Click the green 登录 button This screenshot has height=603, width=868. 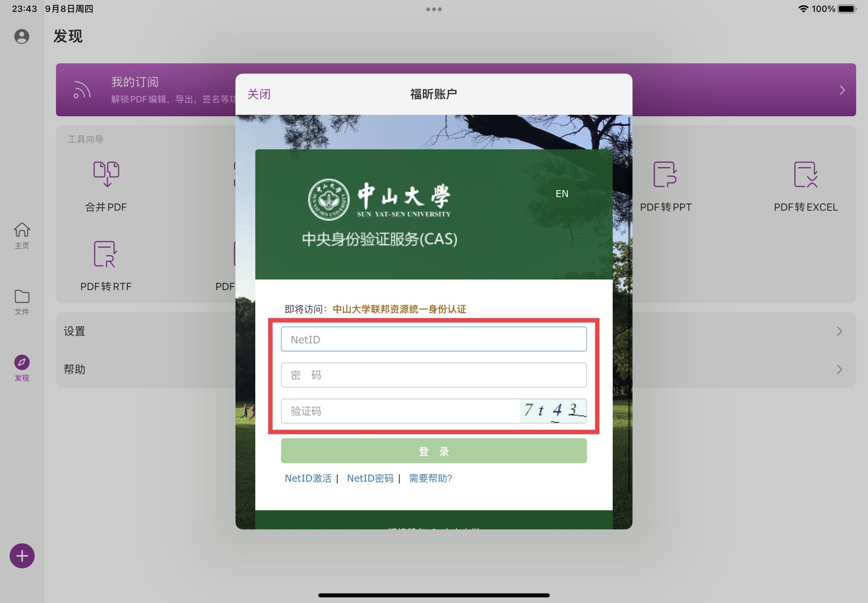[433, 451]
